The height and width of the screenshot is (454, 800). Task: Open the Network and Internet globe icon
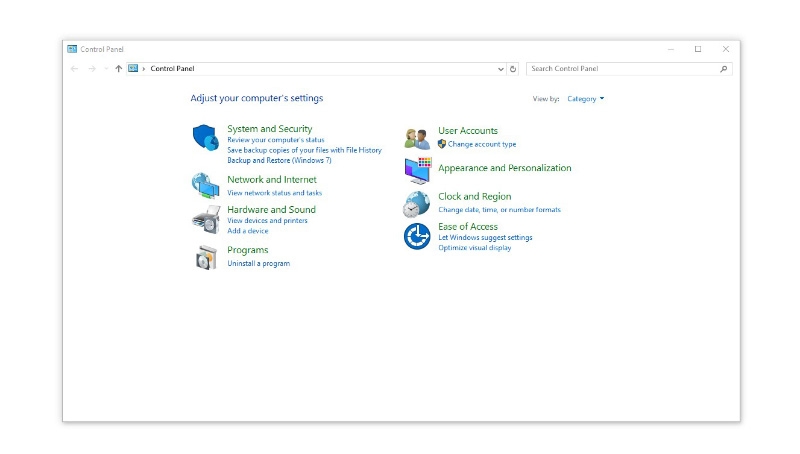(205, 185)
